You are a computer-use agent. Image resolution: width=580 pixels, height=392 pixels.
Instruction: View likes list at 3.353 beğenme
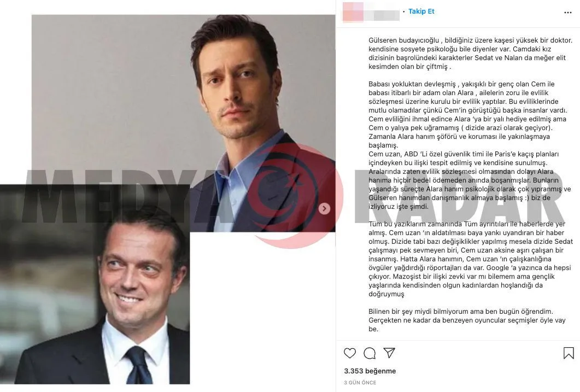tap(370, 371)
